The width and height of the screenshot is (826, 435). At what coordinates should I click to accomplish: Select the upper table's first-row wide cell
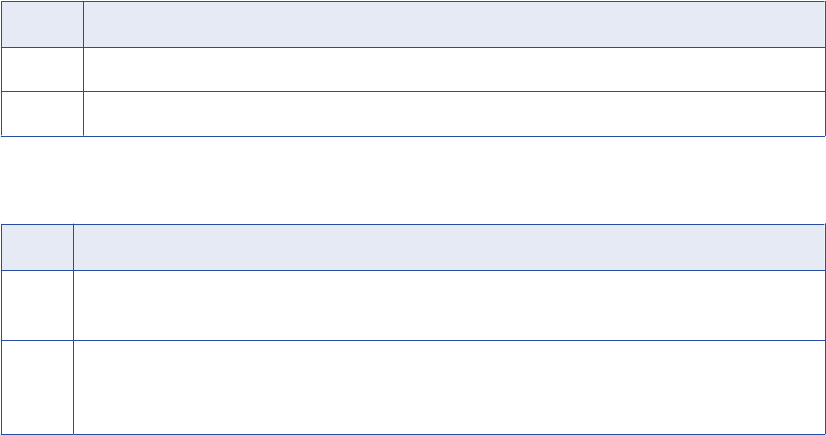[453, 69]
